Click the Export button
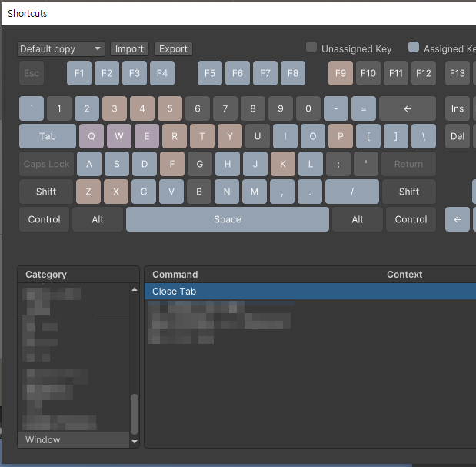Image resolution: width=476 pixels, height=467 pixels. [x=173, y=49]
